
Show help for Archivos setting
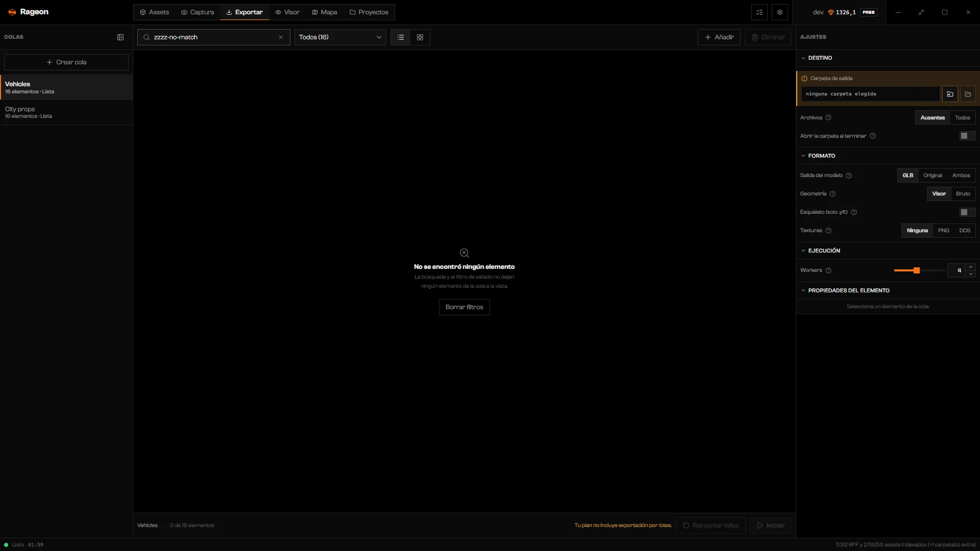(828, 118)
